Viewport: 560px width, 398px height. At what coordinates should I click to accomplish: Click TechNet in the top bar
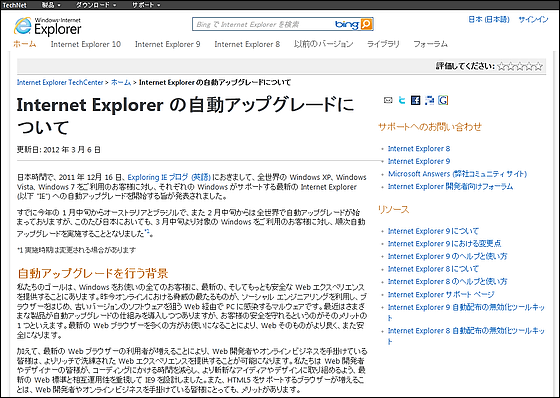click(14, 5)
